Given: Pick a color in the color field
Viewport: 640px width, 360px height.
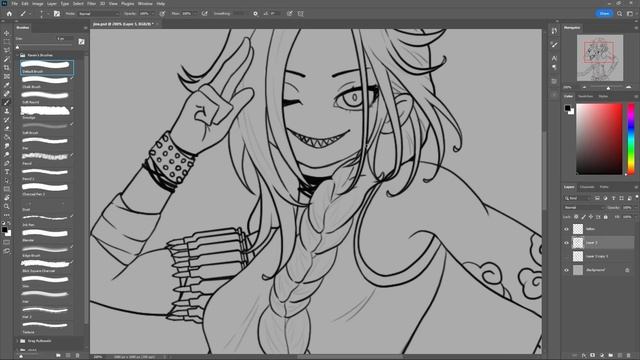Looking at the screenshot, I should (599, 139).
